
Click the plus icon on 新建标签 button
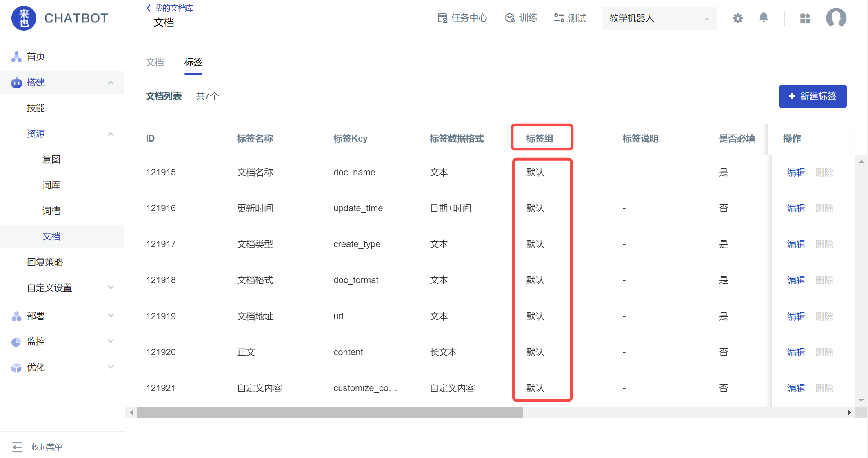[x=792, y=96]
